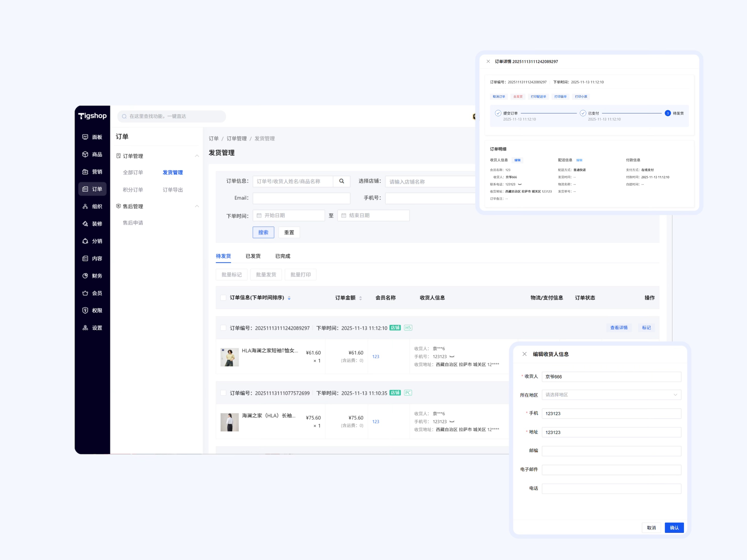Open the 所在地区 region dropdown
The width and height of the screenshot is (747, 560).
(x=611, y=395)
